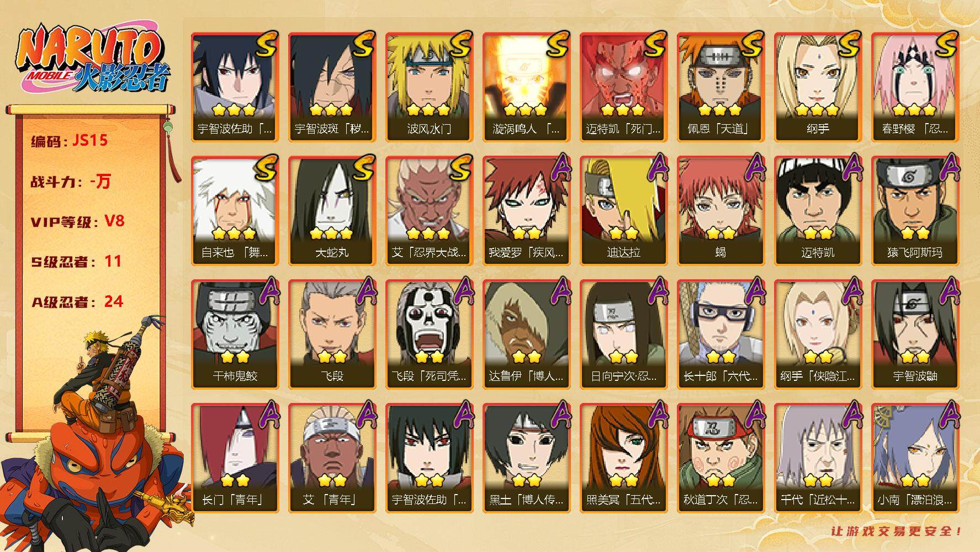The width and height of the screenshot is (980, 552).
Task: Click the 编码 JS15 account code
Action: (x=69, y=140)
